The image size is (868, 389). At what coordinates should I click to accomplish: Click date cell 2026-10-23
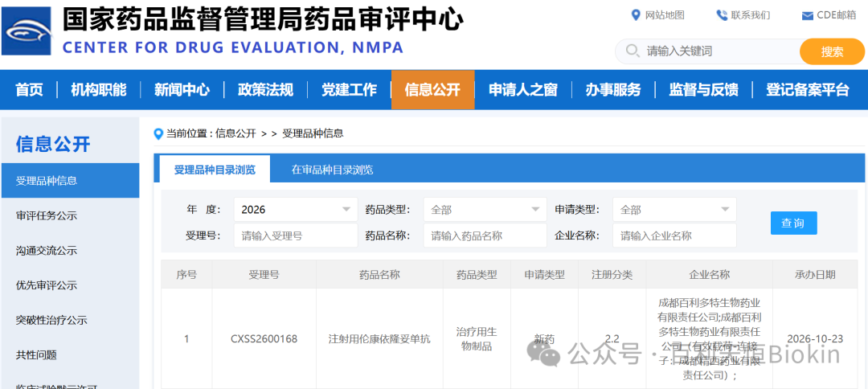815,338
